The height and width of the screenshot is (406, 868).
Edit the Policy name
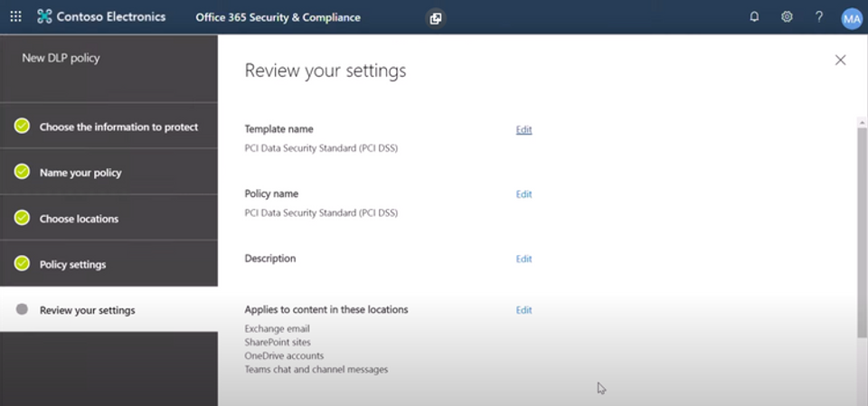pyautogui.click(x=524, y=194)
